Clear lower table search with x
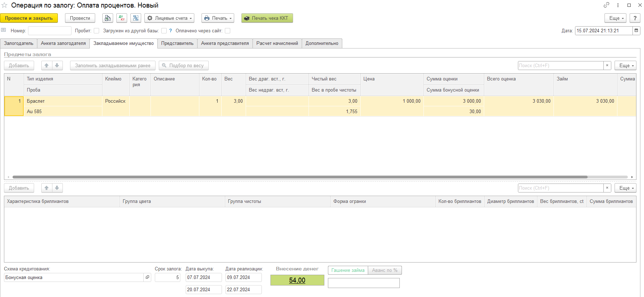644x297 pixels. point(607,188)
